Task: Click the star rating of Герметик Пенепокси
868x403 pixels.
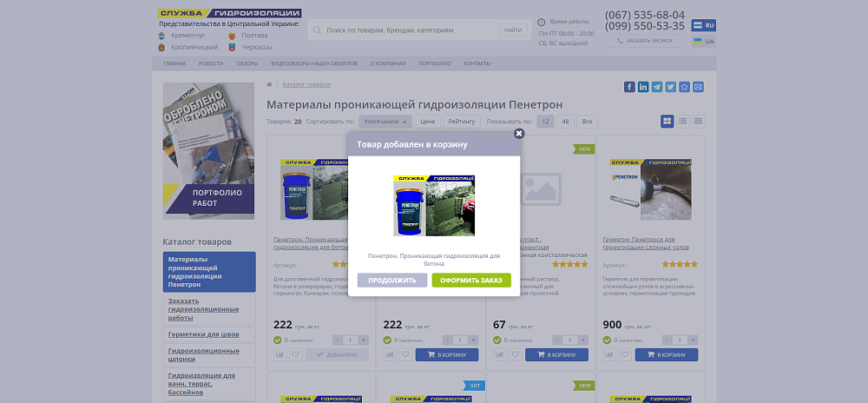Action: (680, 265)
